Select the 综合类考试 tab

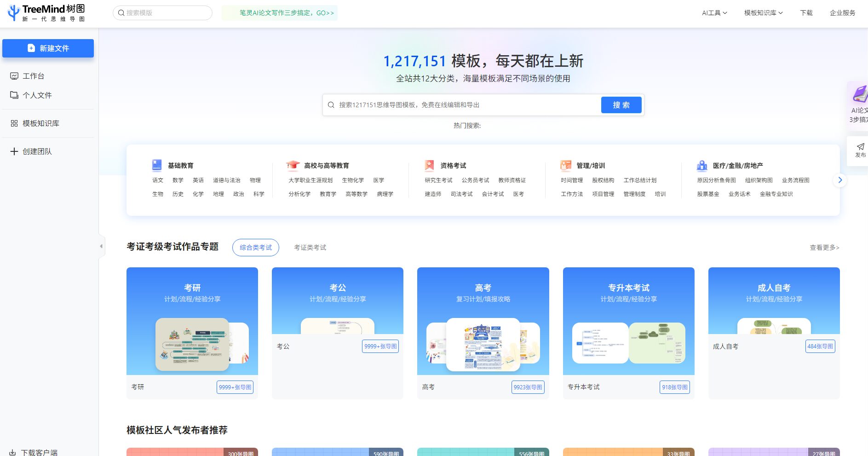[x=256, y=248]
